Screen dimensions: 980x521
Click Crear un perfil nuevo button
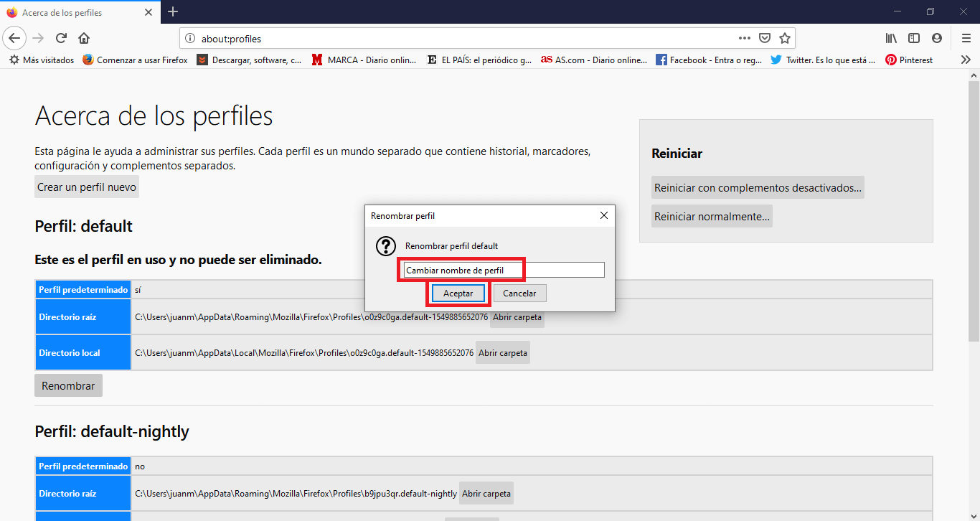tap(87, 187)
